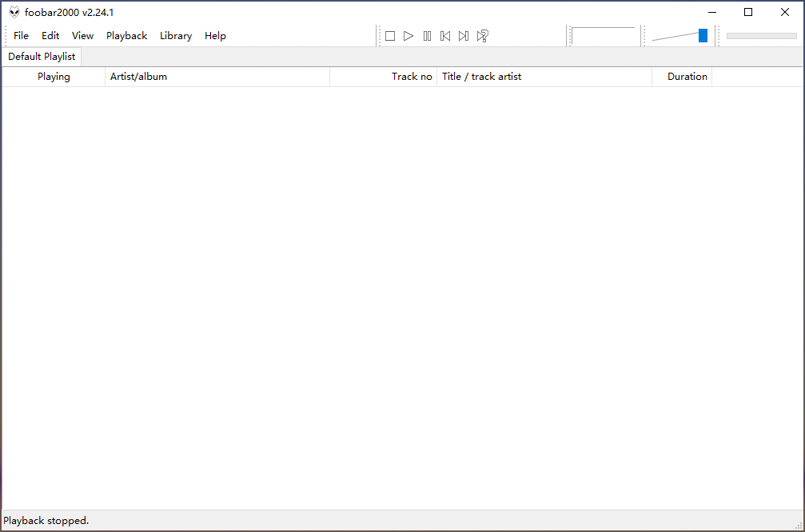Show the Library menu

point(175,36)
